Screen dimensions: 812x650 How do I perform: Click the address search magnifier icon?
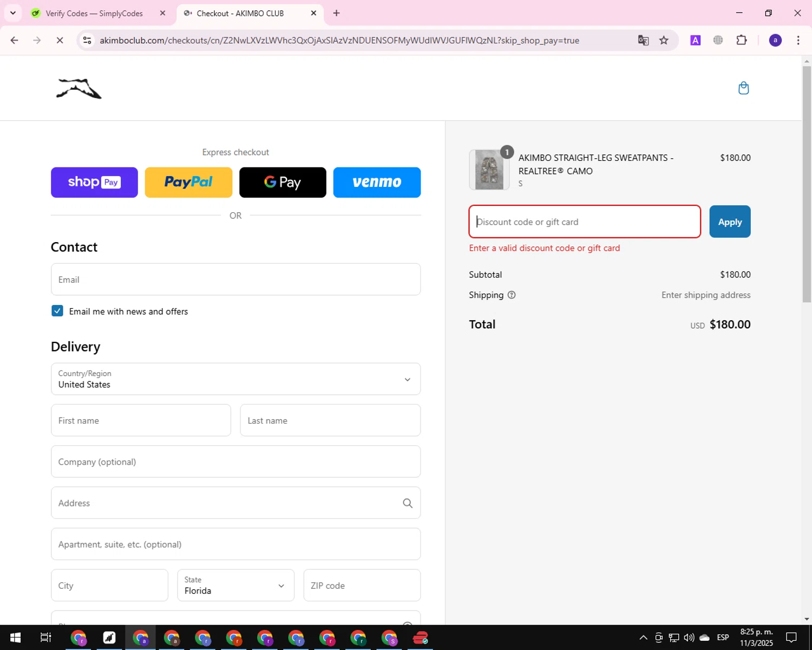click(x=408, y=503)
